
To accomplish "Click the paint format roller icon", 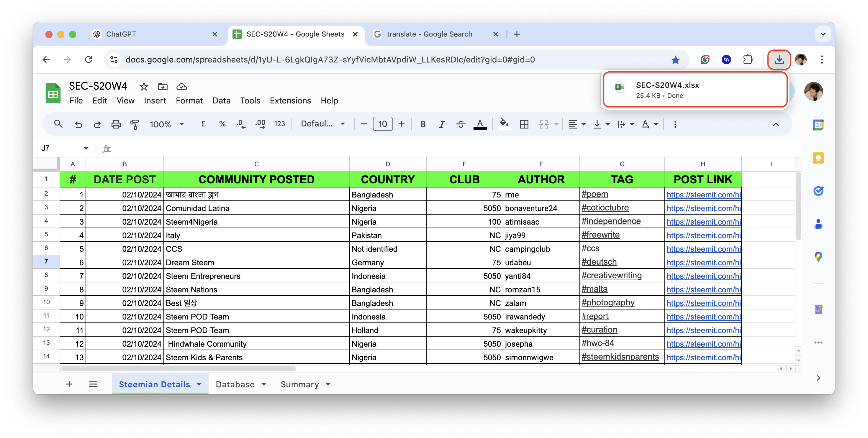I will pyautogui.click(x=135, y=124).
